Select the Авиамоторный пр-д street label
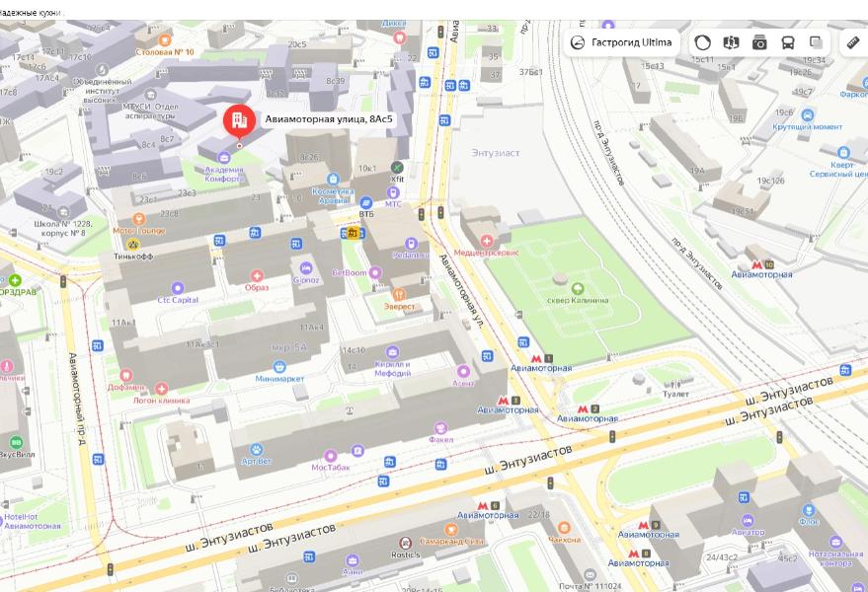Screen dimensions: 868x592 coord(77,399)
